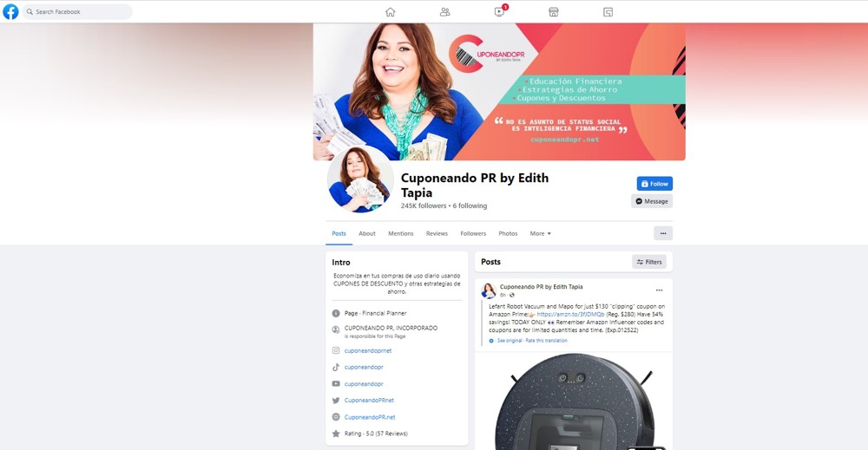The width and height of the screenshot is (868, 450).
Task: Open the page options ellipsis button
Action: click(662, 233)
